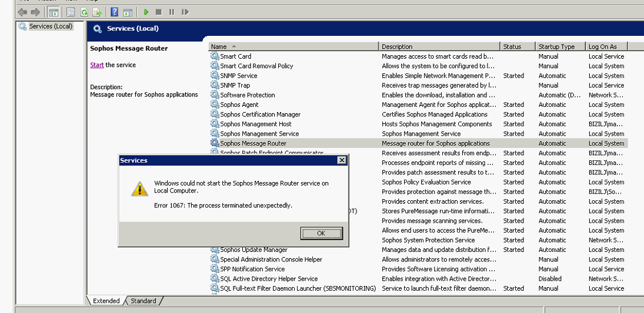Click the gear icon beside Software Protection

(215, 95)
